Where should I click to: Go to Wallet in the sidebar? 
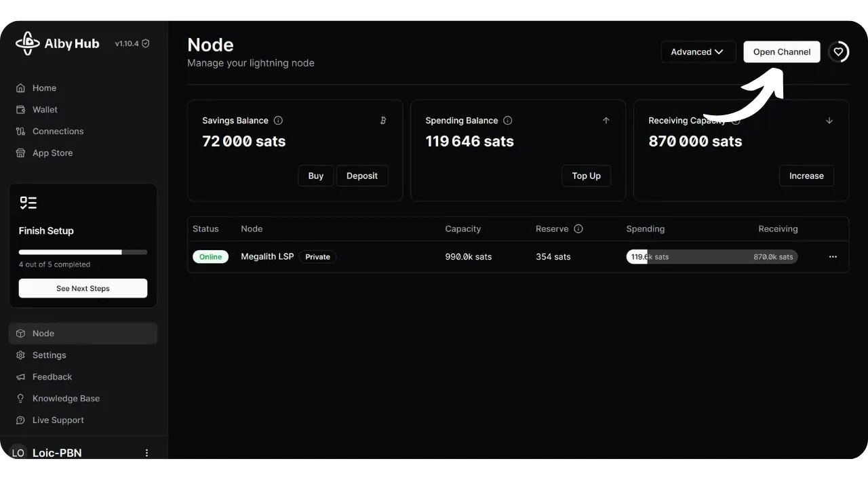(45, 110)
